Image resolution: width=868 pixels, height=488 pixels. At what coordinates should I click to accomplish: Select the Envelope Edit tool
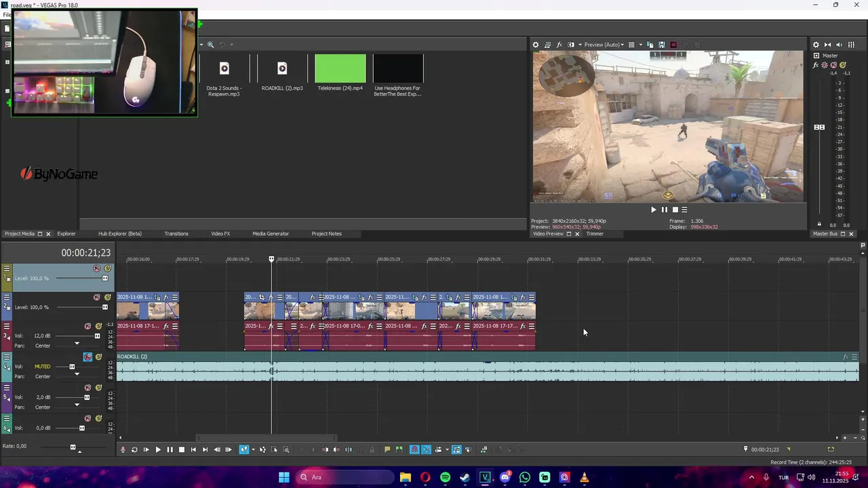coord(262,449)
